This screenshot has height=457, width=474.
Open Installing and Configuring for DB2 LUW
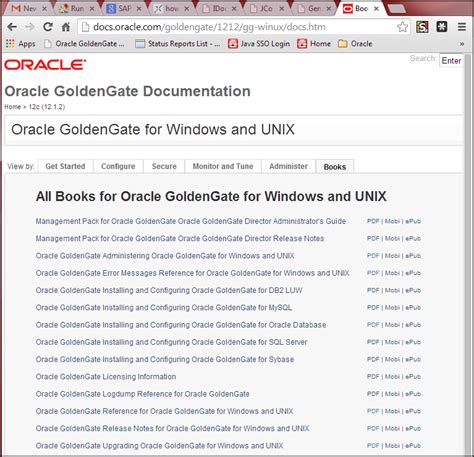click(x=169, y=291)
